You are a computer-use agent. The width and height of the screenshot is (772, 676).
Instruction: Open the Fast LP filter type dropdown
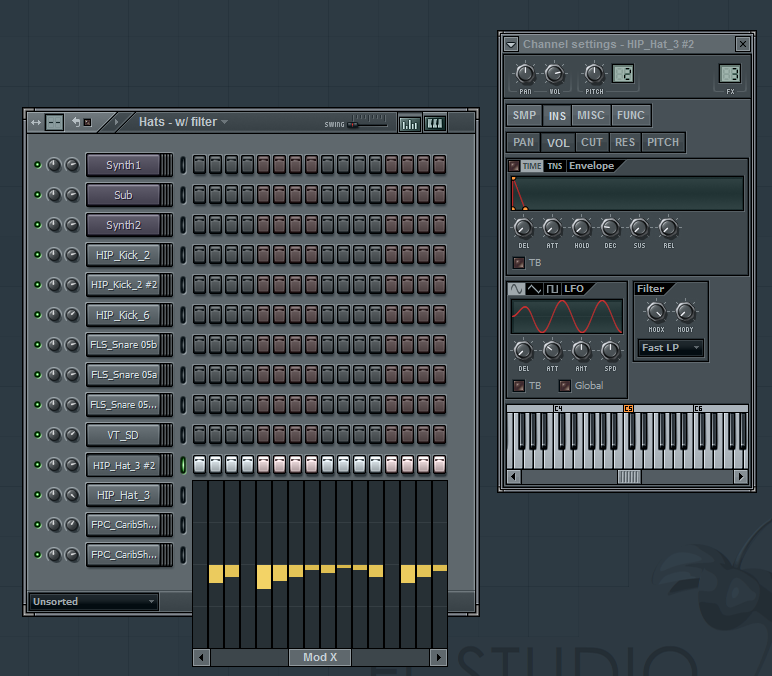[671, 348]
